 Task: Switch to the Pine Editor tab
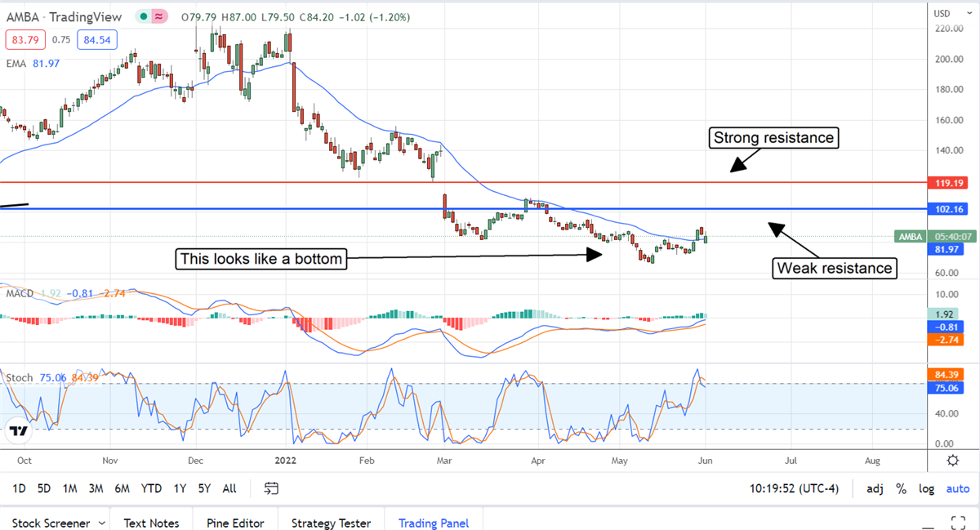point(234,523)
